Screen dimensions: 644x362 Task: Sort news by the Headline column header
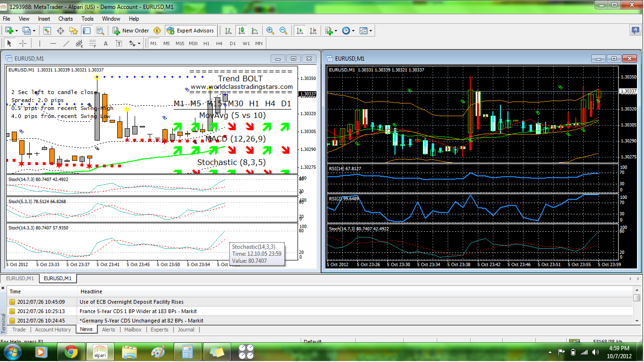coord(355,291)
